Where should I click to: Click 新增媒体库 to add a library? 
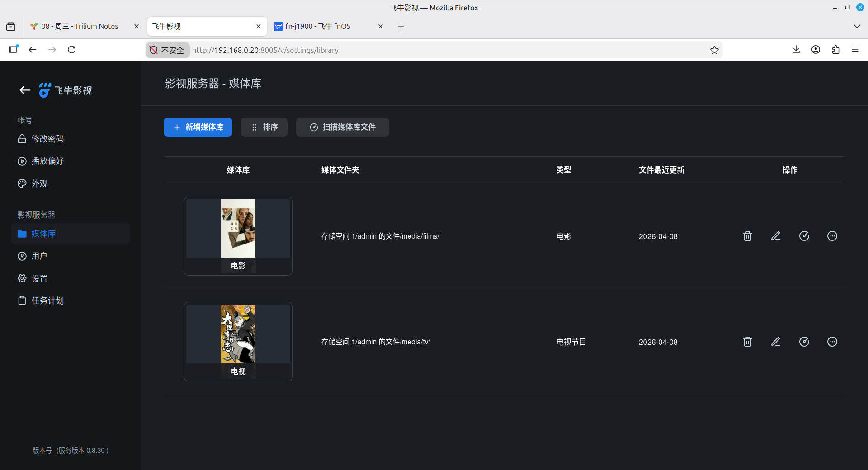[x=198, y=127]
